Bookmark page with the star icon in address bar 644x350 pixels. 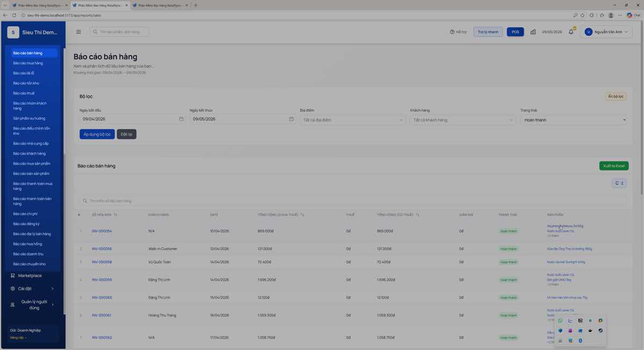click(582, 15)
